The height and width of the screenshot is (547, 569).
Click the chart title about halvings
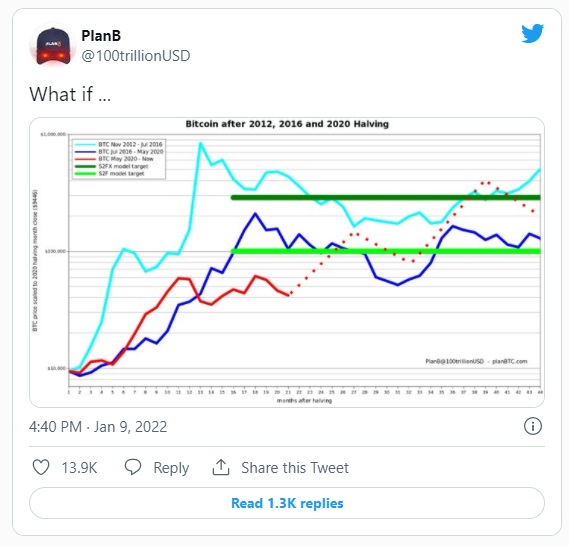click(287, 124)
